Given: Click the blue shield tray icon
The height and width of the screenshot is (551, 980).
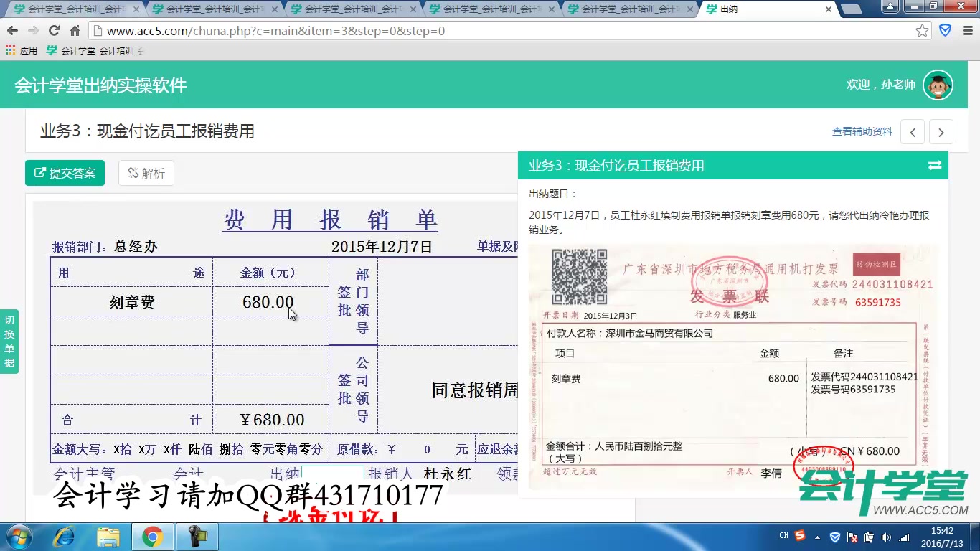Looking at the screenshot, I should [835, 537].
